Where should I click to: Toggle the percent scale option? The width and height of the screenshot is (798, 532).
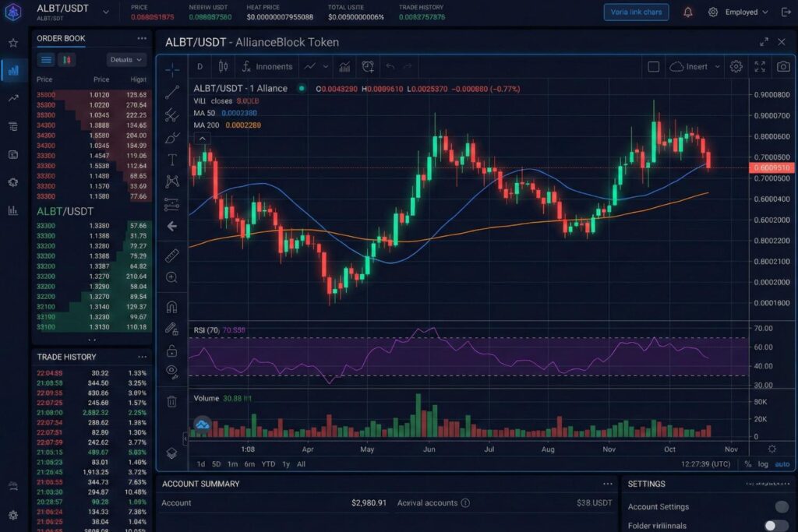[747, 464]
